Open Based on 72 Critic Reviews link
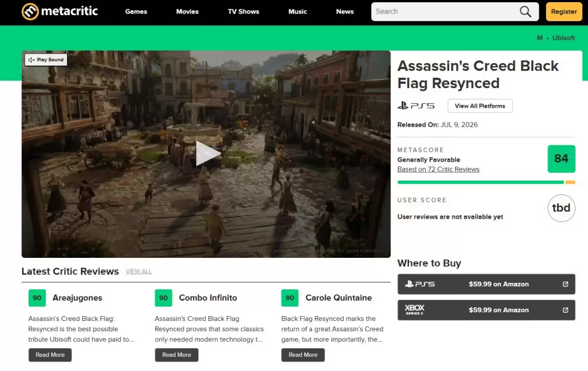The image size is (588, 371). (x=438, y=169)
